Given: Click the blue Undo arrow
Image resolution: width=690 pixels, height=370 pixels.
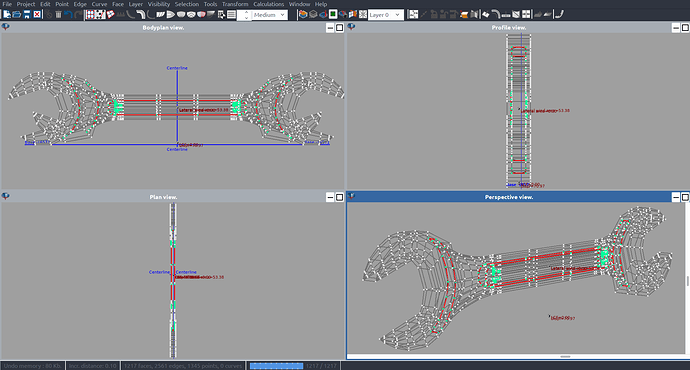Looking at the screenshot, I should (x=68, y=15).
